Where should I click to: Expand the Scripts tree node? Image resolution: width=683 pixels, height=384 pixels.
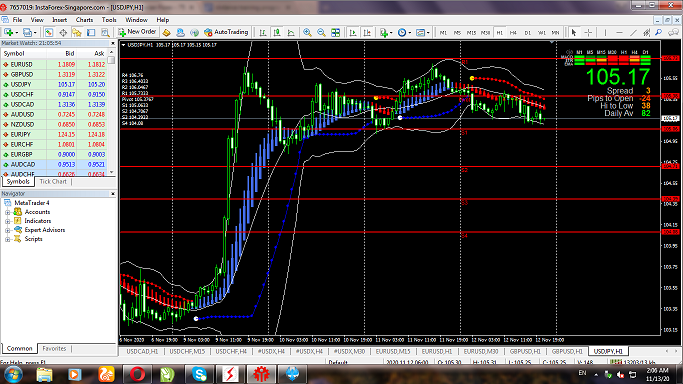(7, 239)
